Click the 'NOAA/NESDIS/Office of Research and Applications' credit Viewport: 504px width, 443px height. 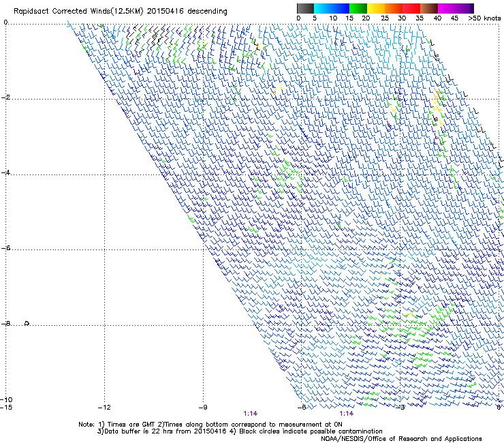401,439
